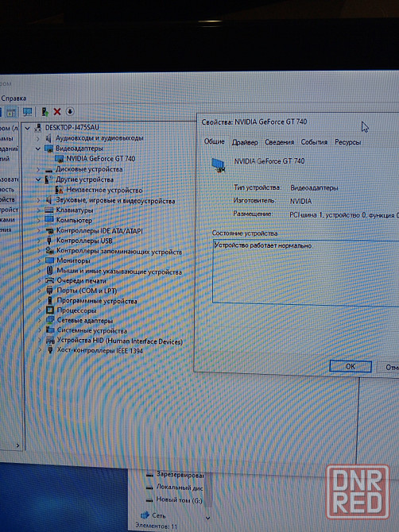Click the down-arrow disable device toolbar icon
The height and width of the screenshot is (532, 399).
point(70,111)
